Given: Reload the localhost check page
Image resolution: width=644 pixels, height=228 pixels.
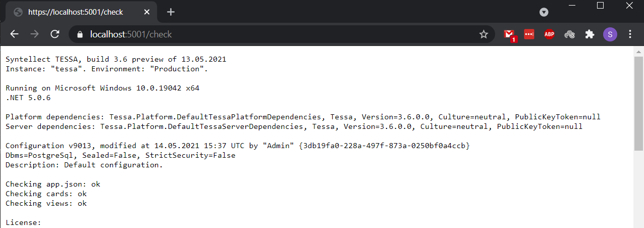Looking at the screenshot, I should (x=55, y=34).
